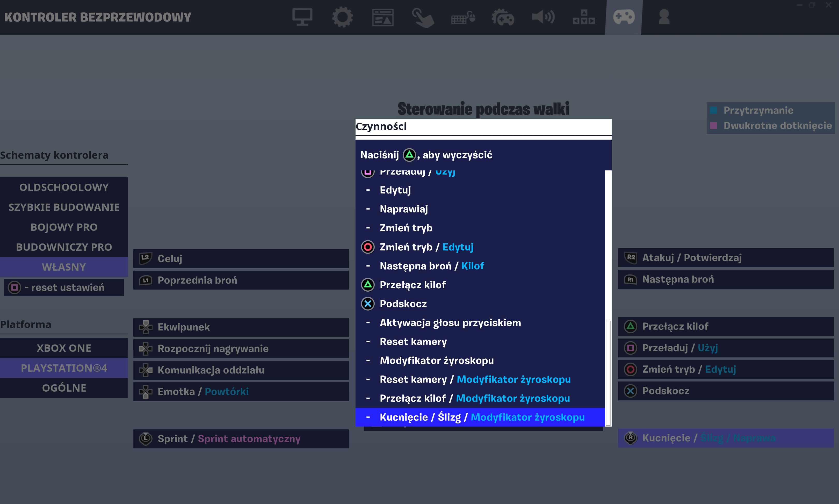Image resolution: width=839 pixels, height=504 pixels.
Task: Choose Naprawiaj from the action list
Action: (480, 209)
